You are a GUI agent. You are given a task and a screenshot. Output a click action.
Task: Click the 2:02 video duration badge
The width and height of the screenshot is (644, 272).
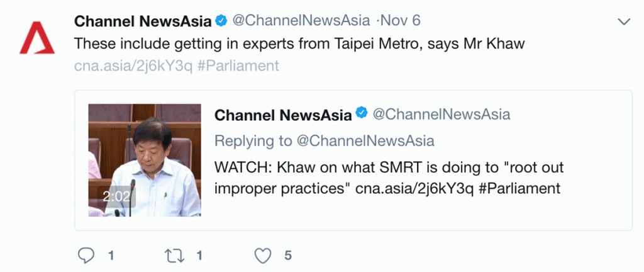tap(116, 197)
